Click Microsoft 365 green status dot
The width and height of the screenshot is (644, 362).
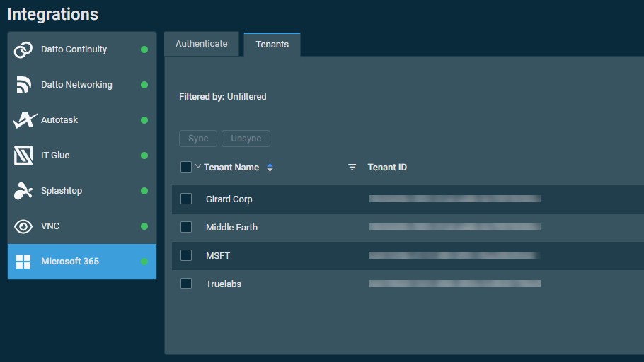(144, 262)
